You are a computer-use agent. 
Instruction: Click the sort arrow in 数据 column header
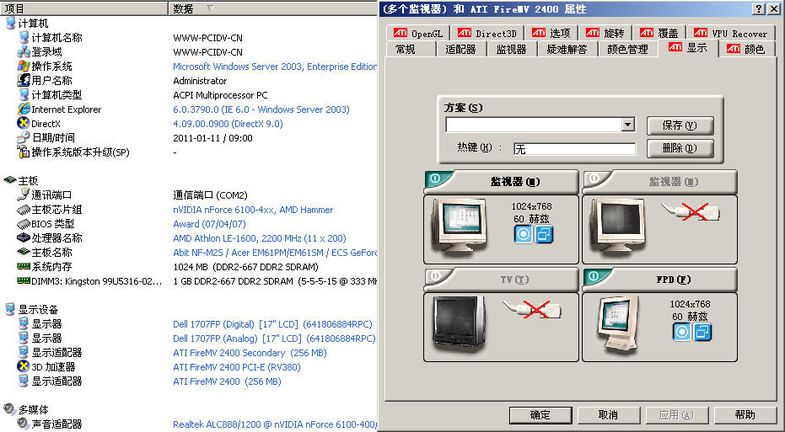(210, 8)
